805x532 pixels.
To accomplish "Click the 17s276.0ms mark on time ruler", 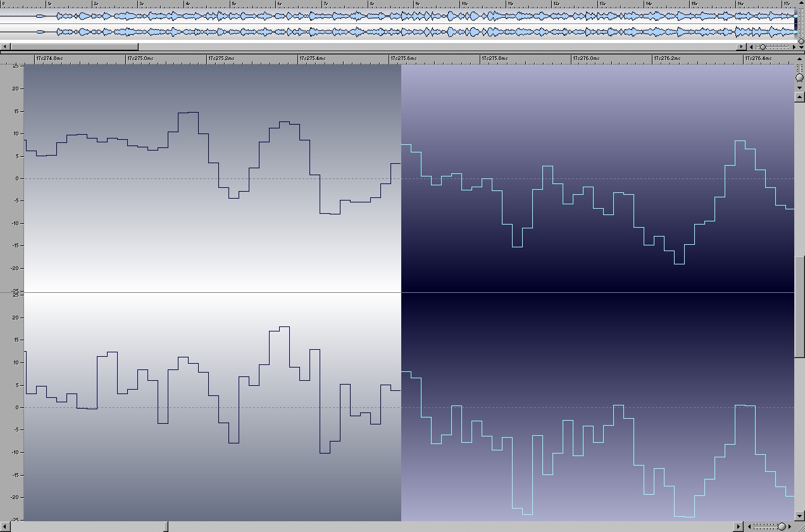I will (x=573, y=58).
